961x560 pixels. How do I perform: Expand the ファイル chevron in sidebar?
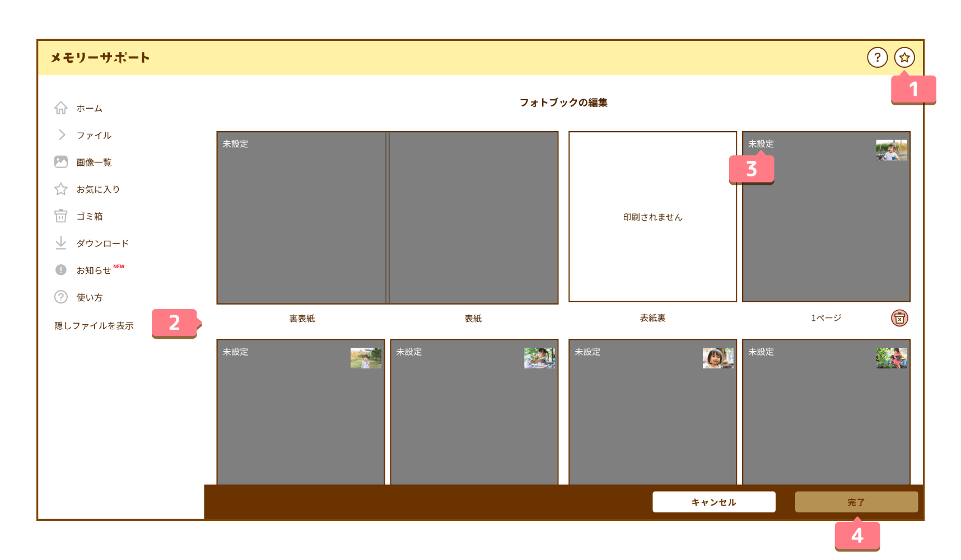62,135
